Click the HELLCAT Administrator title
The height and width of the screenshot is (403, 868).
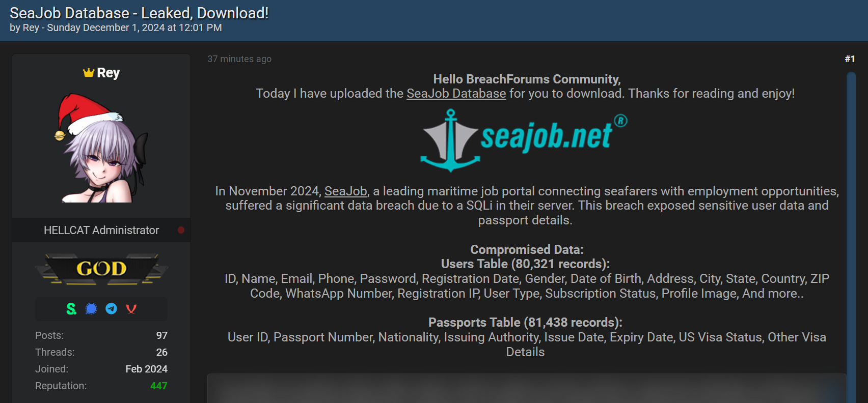pyautogui.click(x=101, y=230)
